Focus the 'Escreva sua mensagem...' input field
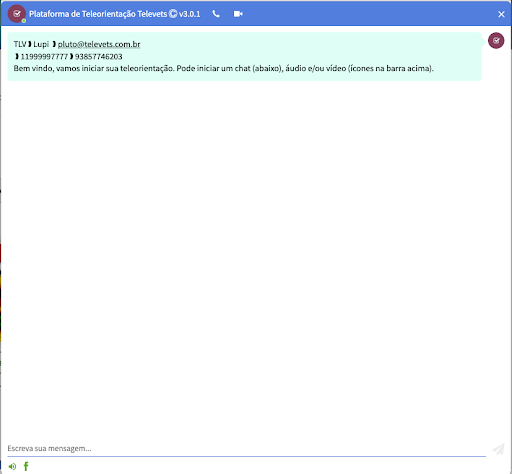Image resolution: width=512 pixels, height=474 pixels. [x=246, y=448]
